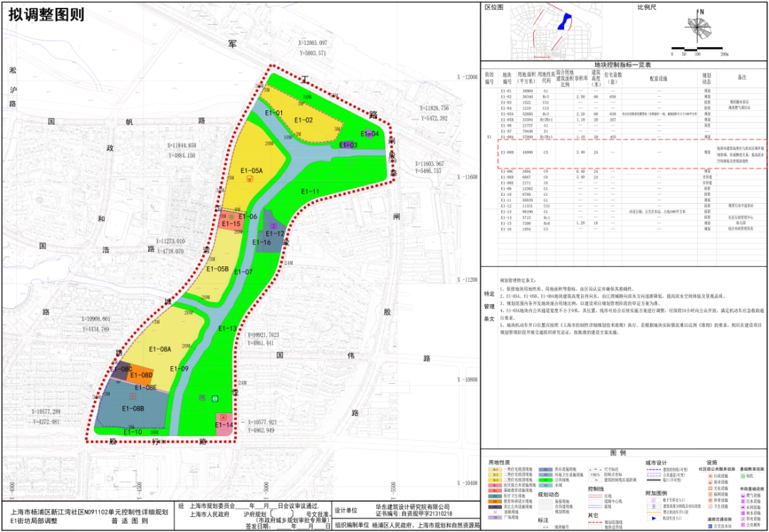769x532 pixels.
Task: Click the pink 社区级公共设施用地 swatch
Action: (x=495, y=486)
